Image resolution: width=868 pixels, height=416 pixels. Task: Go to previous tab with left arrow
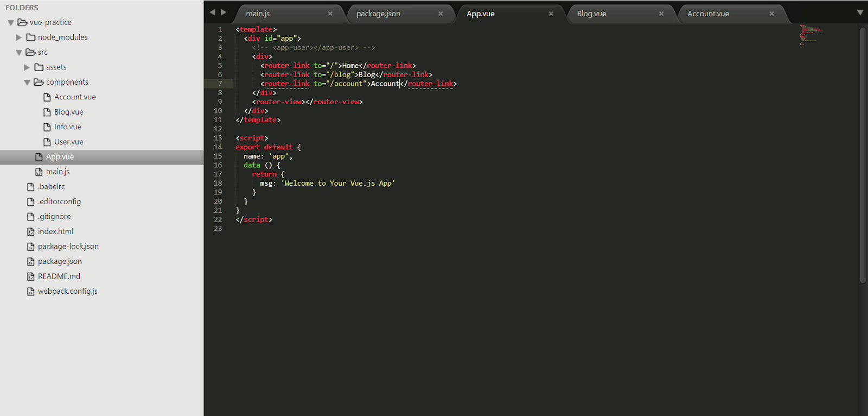point(213,12)
